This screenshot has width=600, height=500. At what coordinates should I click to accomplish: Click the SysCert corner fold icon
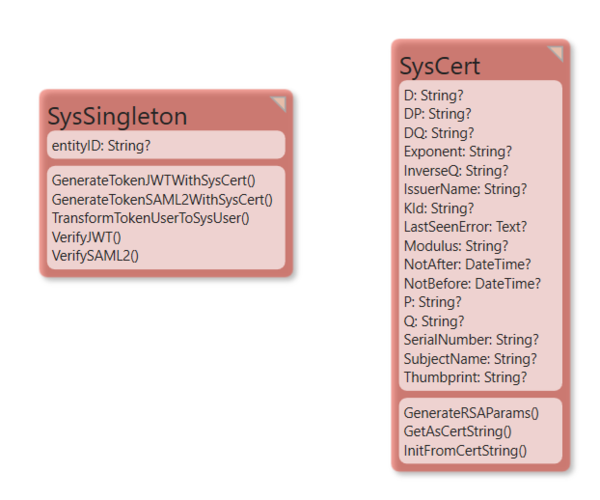pos(556,53)
